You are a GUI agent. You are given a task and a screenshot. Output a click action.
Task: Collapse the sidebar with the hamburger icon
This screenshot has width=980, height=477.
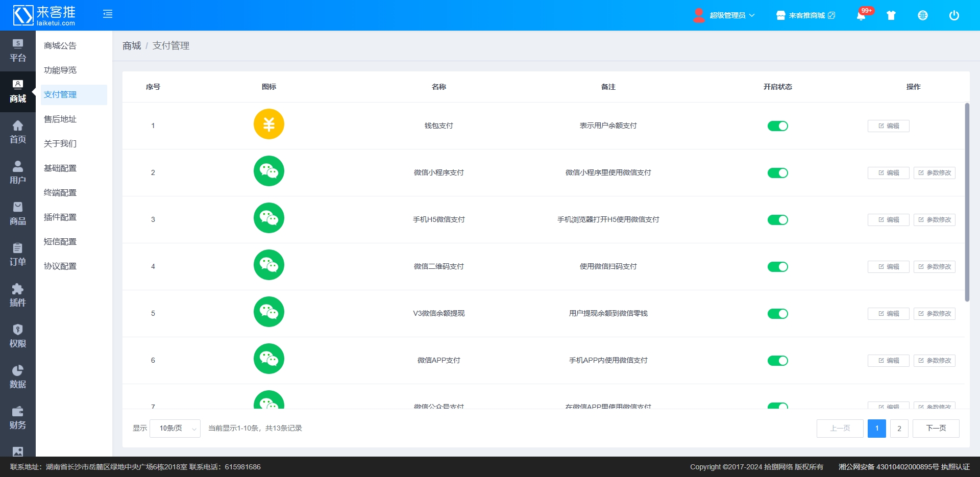click(x=108, y=14)
